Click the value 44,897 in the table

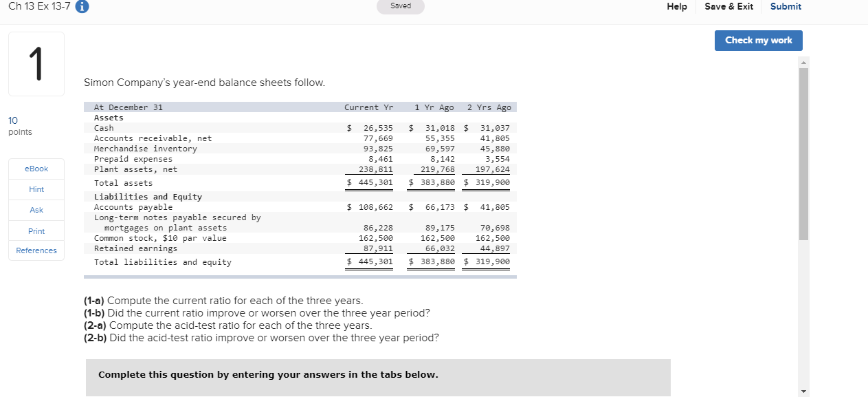[x=495, y=248]
